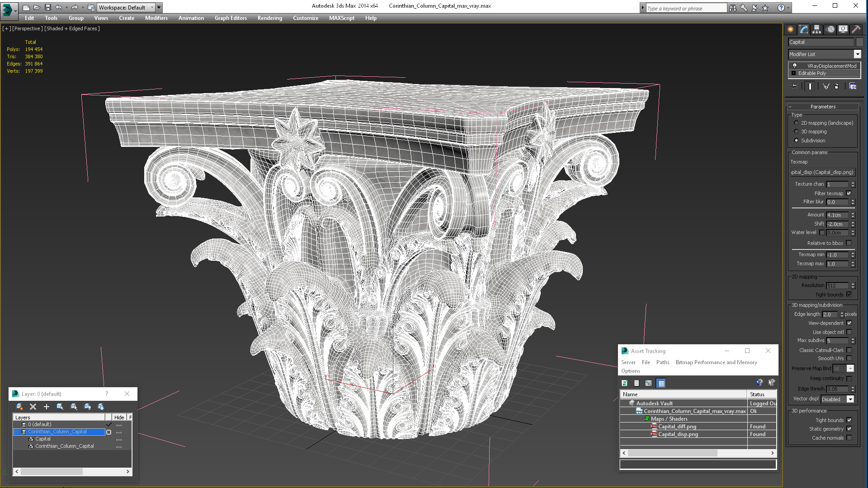
Task: Toggle VRayDisplacementMod lightbulb on/off
Action: pyautogui.click(x=794, y=66)
